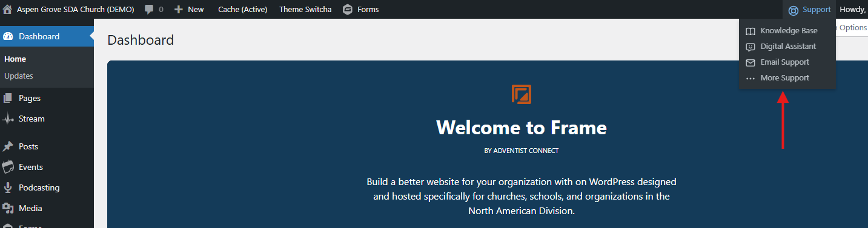The image size is (868, 228).
Task: Click the Digital Assistant chat icon
Action: click(x=750, y=47)
